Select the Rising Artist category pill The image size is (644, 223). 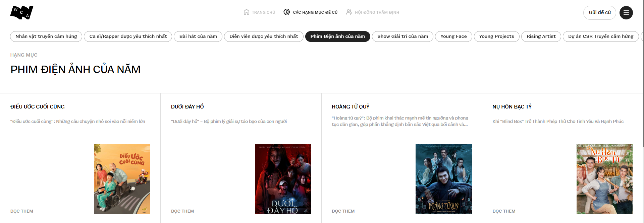pos(541,36)
